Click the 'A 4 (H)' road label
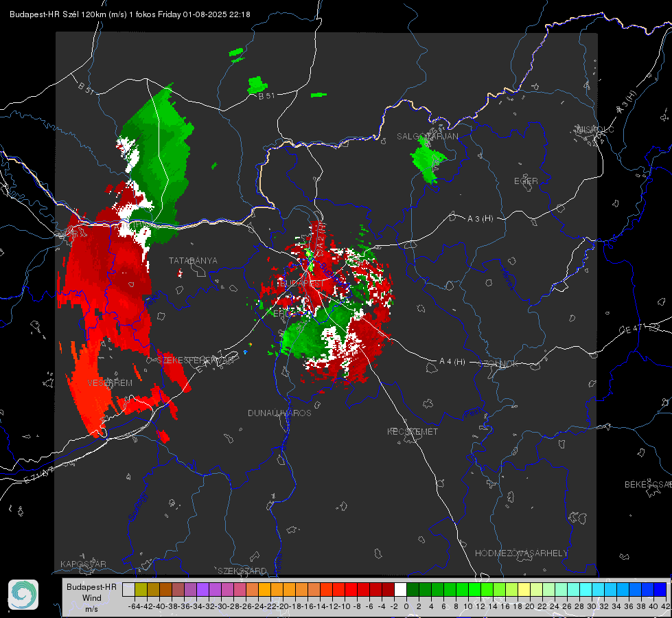 tap(452, 362)
